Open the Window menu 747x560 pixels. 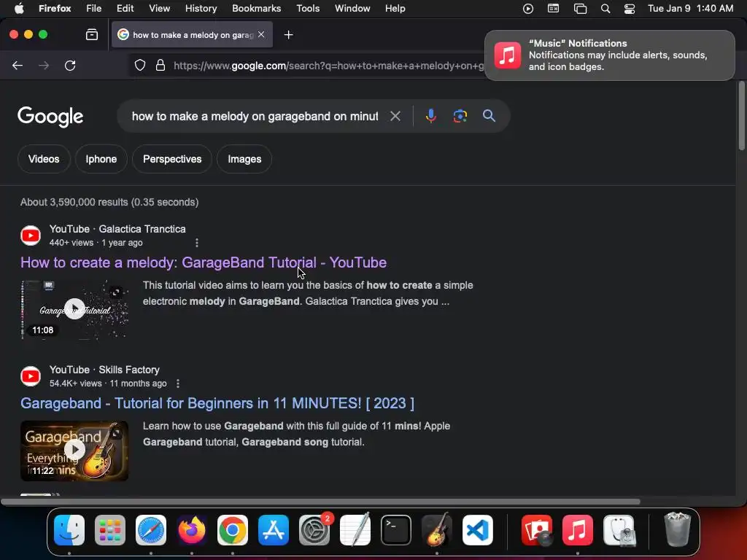click(x=352, y=9)
